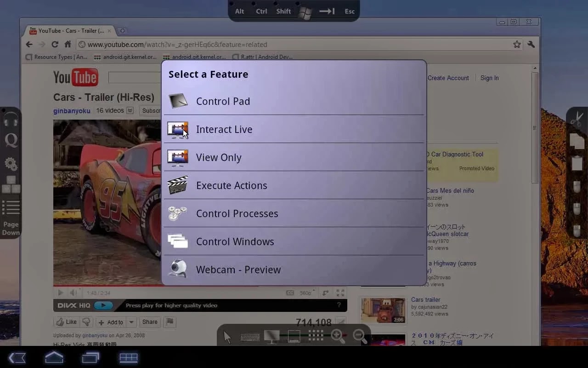Click the Sign In link

click(x=490, y=78)
